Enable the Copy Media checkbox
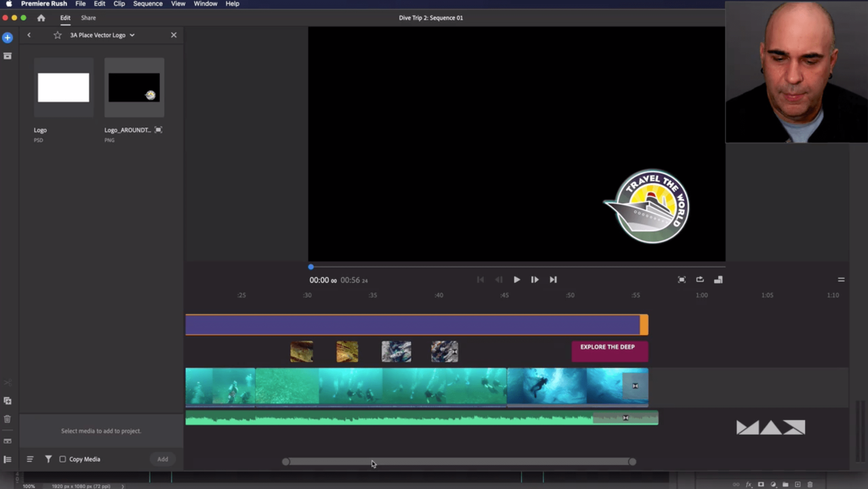Image resolution: width=868 pixels, height=489 pixels. click(62, 459)
